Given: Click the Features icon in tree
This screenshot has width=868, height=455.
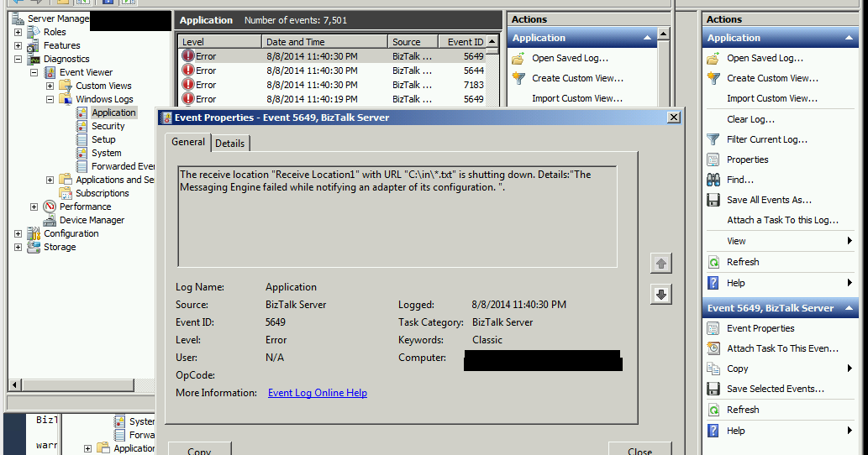Looking at the screenshot, I should (x=34, y=45).
